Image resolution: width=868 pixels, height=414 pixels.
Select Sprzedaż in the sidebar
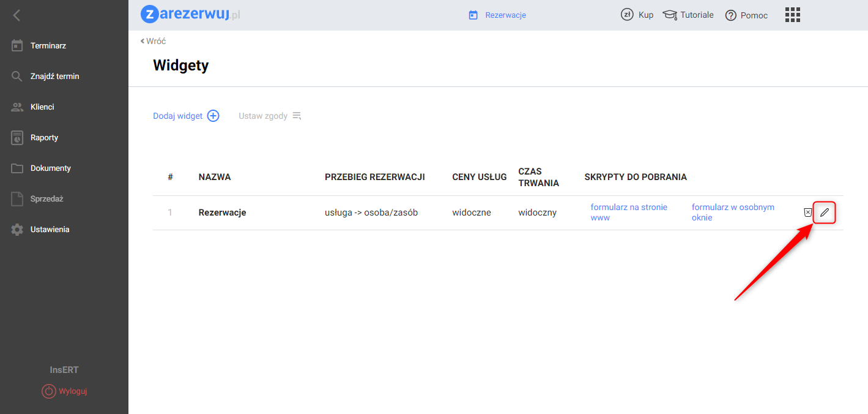click(x=47, y=199)
